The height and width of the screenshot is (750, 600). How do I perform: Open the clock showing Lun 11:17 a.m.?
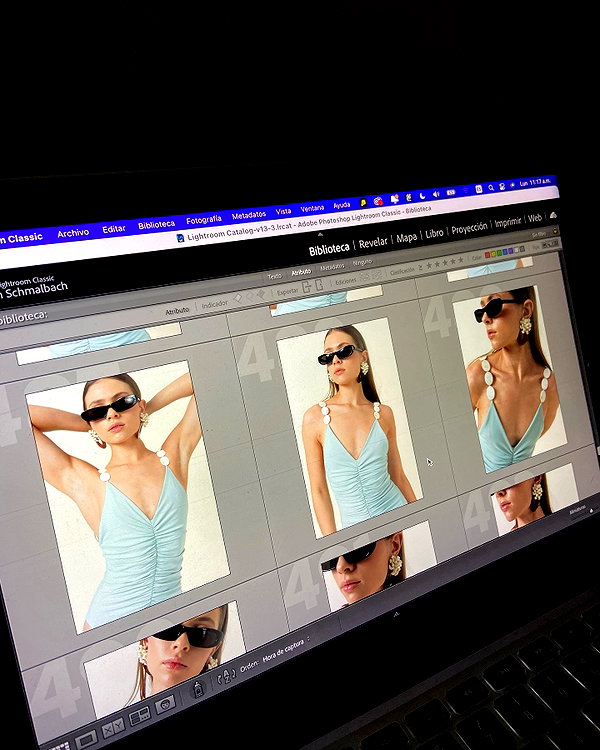click(x=535, y=182)
